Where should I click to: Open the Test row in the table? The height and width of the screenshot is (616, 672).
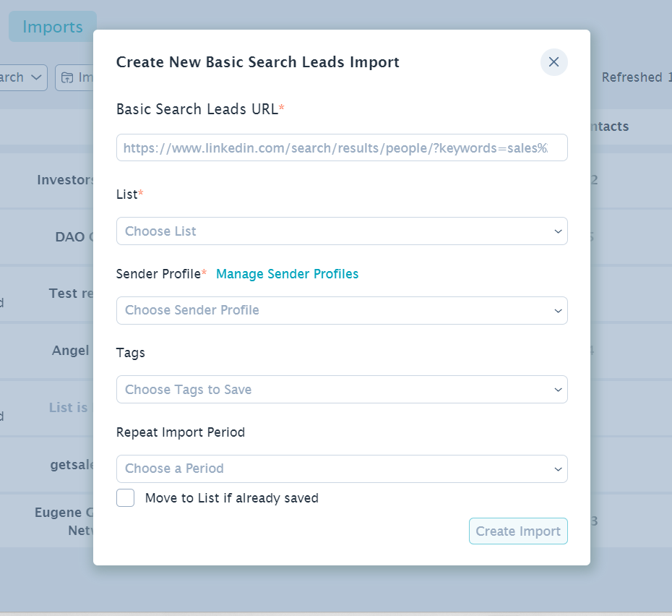72,294
